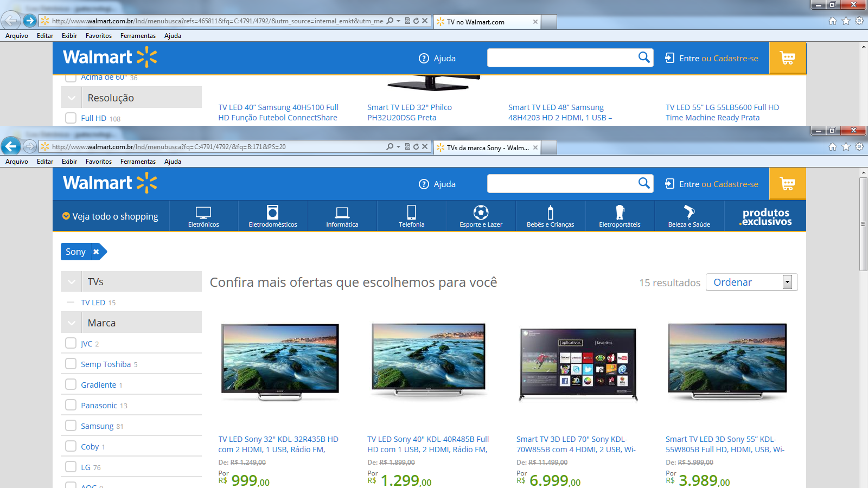Open Ajuda menu in TV no Walmart.com window

(173, 36)
